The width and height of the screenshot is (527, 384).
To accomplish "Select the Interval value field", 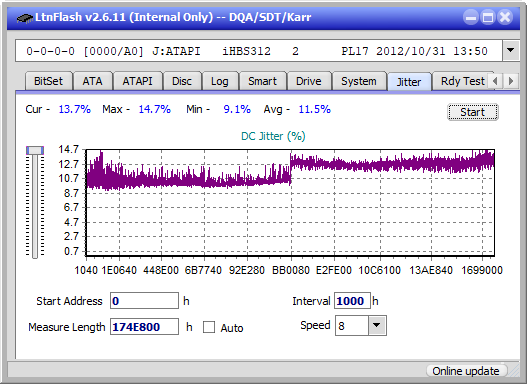I will pyautogui.click(x=352, y=301).
